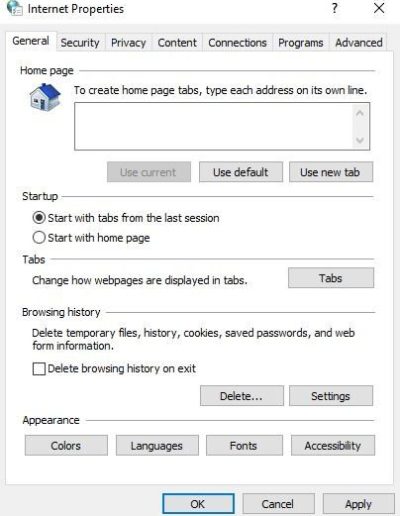The image size is (400, 516).
Task: Click the question mark help icon
Action: [335, 8]
